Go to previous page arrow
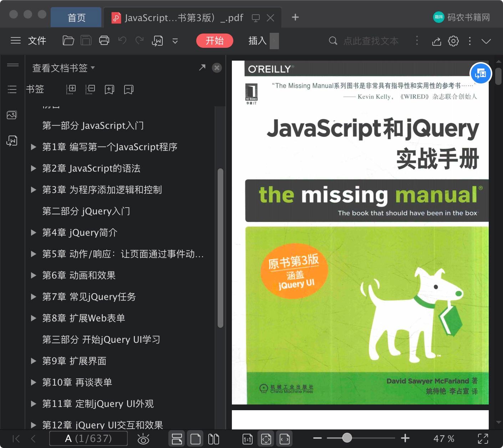The image size is (503, 448). coord(33,438)
